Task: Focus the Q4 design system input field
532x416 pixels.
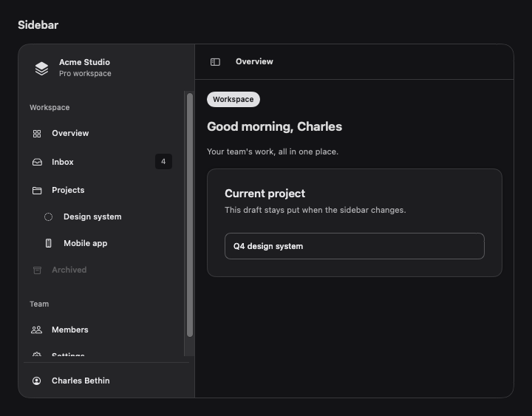Action: (355, 246)
